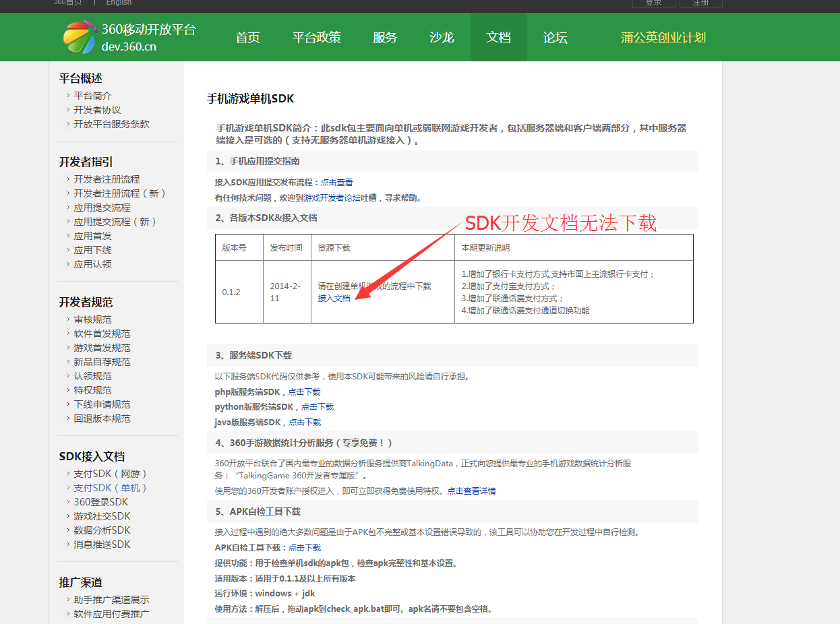Viewport: 840px width, 624px height.
Task: Open 游戏社交SDK sidebar link
Action: (x=102, y=516)
